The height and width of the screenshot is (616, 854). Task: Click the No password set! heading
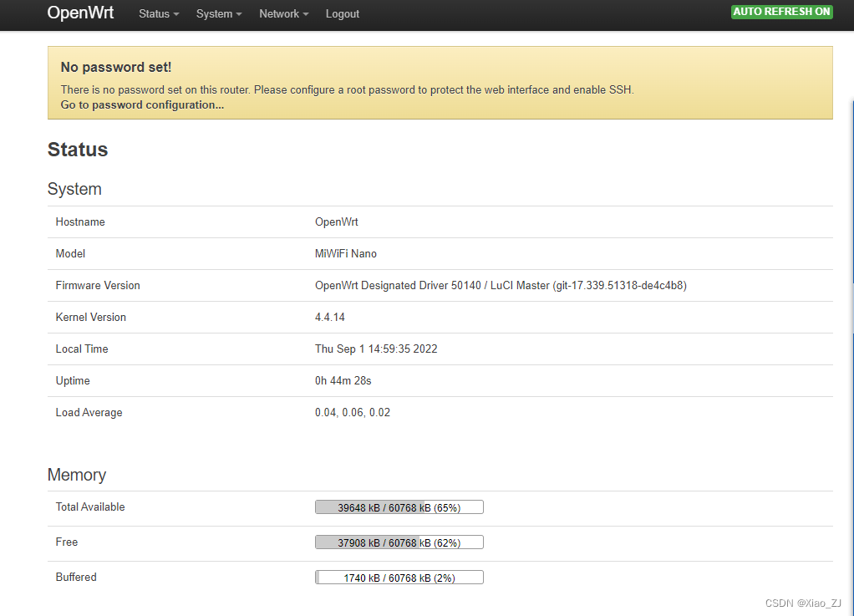tap(116, 67)
